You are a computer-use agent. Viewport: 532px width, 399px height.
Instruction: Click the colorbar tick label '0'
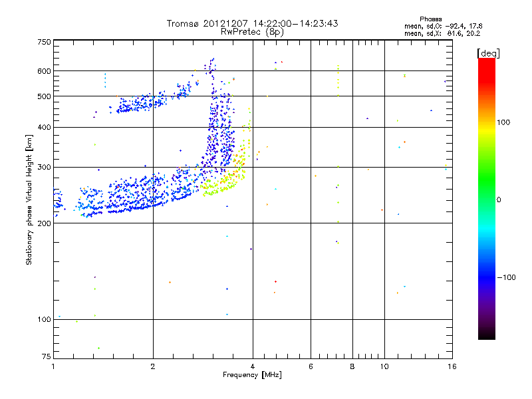click(499, 200)
